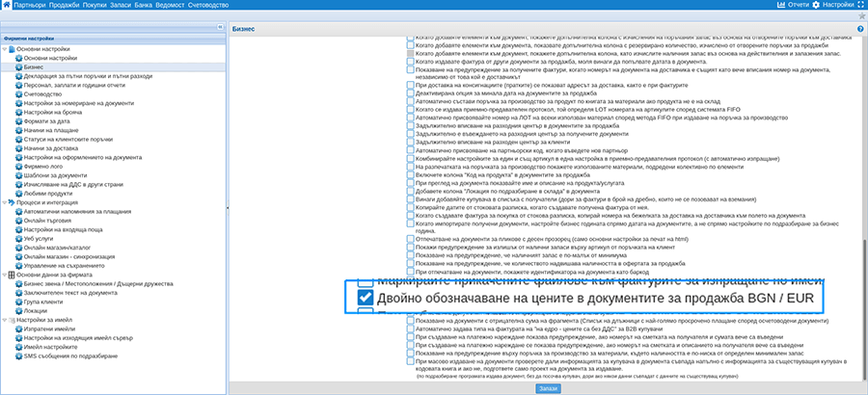Toggle fullscreen mode icon

861,6
